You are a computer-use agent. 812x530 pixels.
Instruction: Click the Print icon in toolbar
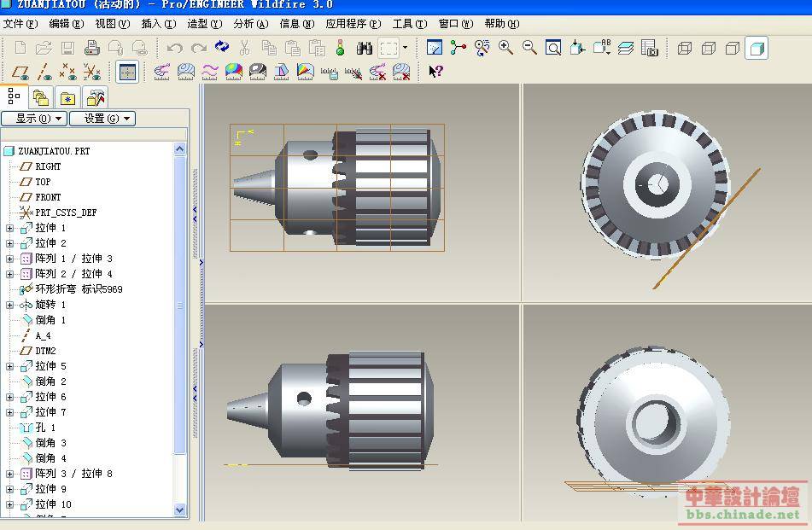tap(91, 48)
